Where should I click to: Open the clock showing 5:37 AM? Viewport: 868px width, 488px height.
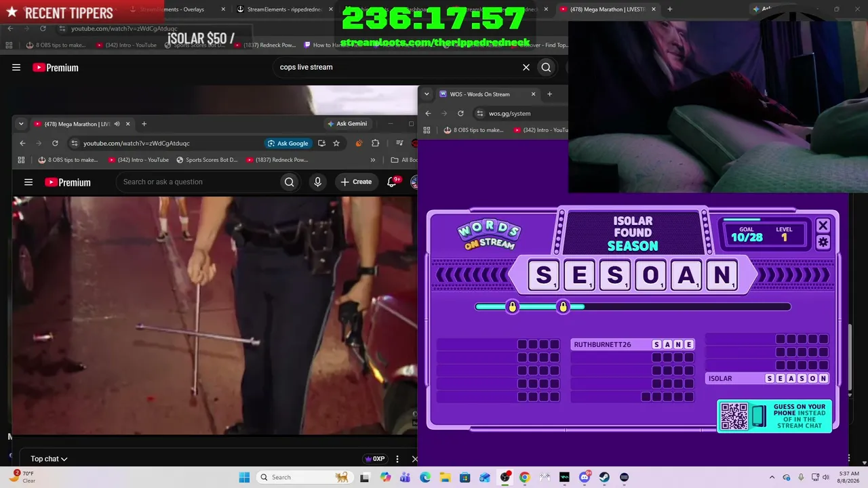[x=849, y=477]
